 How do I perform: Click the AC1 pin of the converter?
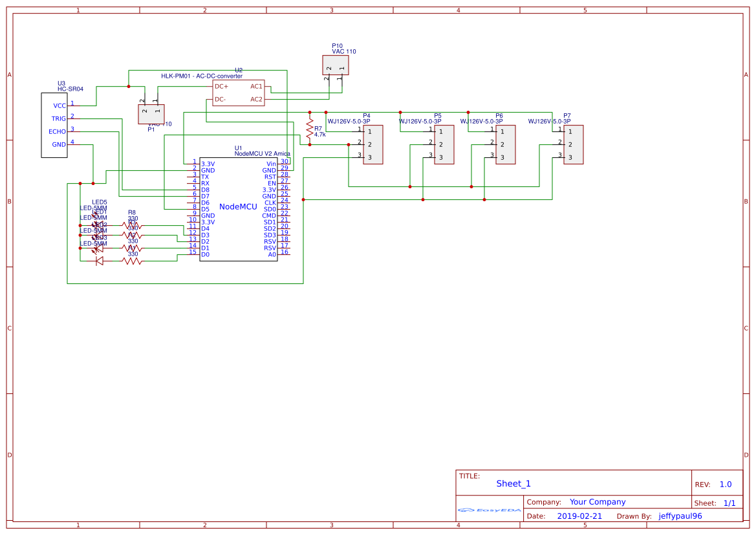(256, 86)
